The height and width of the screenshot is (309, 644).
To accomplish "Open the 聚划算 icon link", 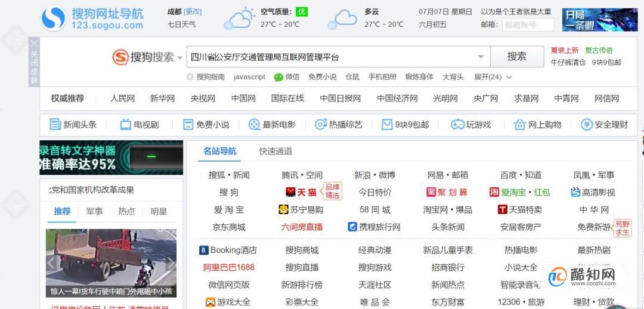I will coord(431,192).
